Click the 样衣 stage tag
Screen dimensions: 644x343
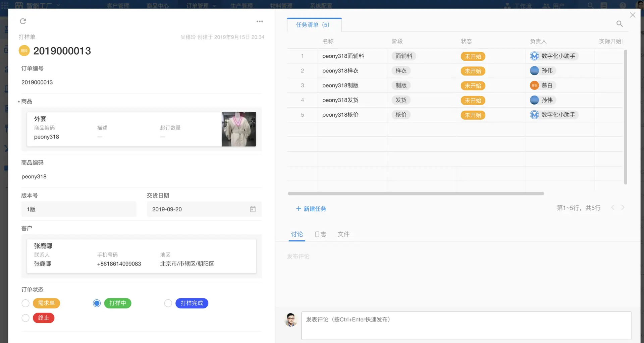tap(401, 71)
